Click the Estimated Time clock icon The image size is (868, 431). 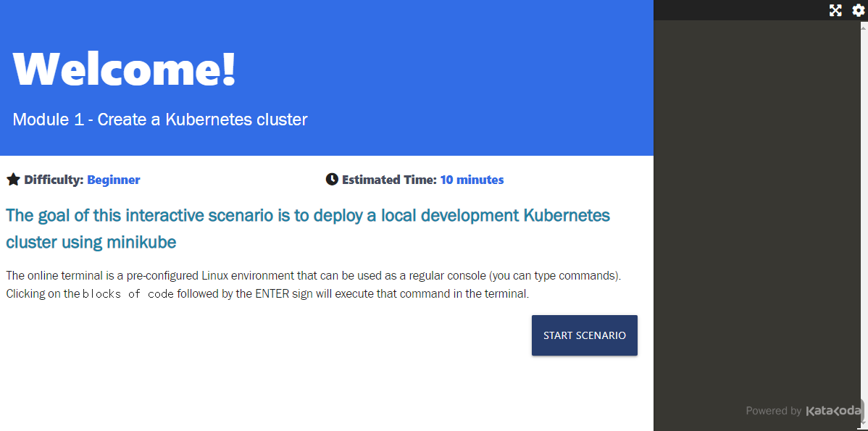[332, 179]
